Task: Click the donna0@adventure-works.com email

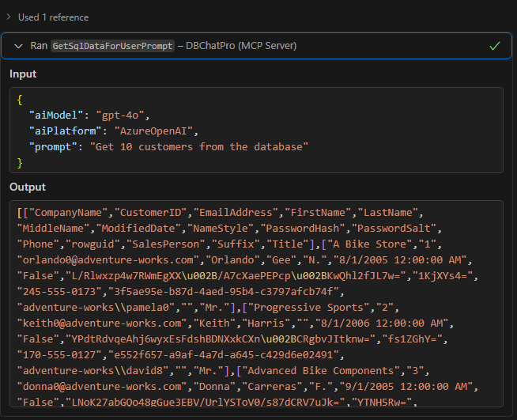Action: 102,387
